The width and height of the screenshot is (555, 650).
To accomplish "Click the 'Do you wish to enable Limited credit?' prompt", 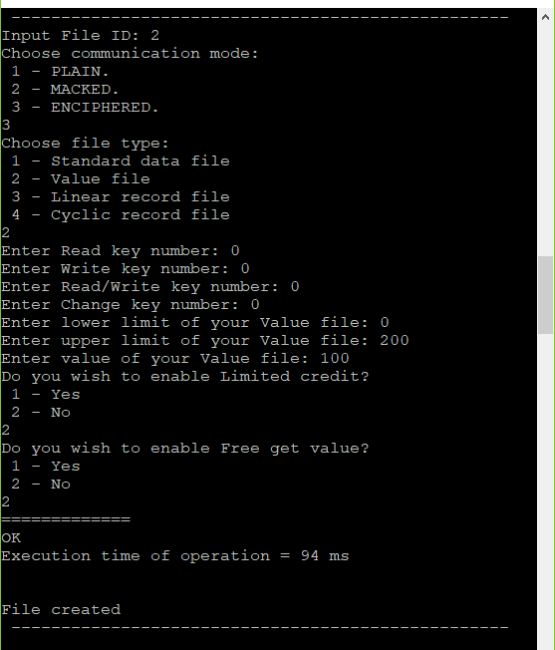I will [x=185, y=376].
